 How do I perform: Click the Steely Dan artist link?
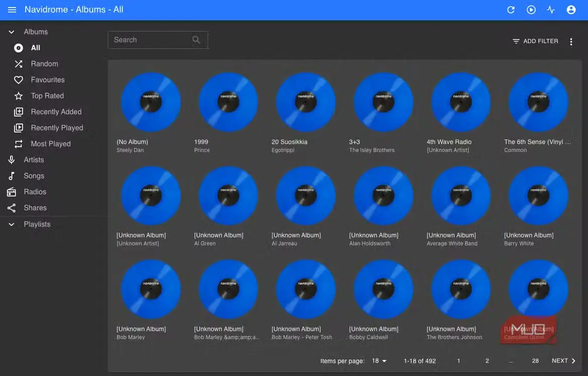(x=130, y=150)
